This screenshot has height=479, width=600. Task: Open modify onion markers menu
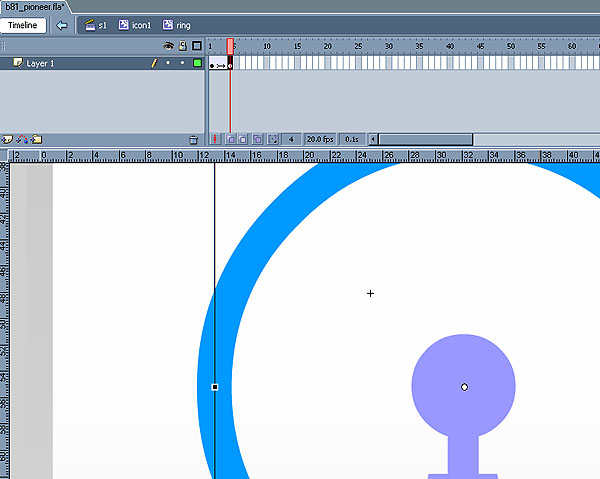[272, 139]
